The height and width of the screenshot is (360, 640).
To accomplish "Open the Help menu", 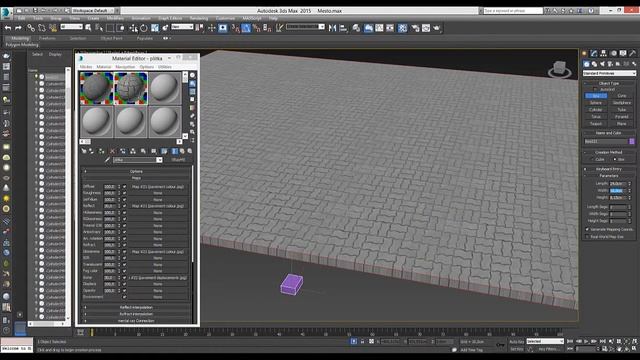I will pyautogui.click(x=273, y=18).
